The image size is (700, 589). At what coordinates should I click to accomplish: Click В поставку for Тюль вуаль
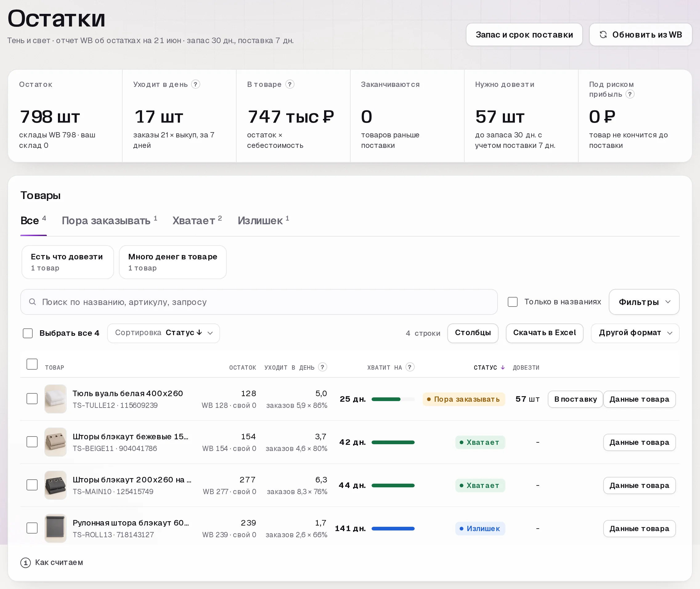point(575,399)
